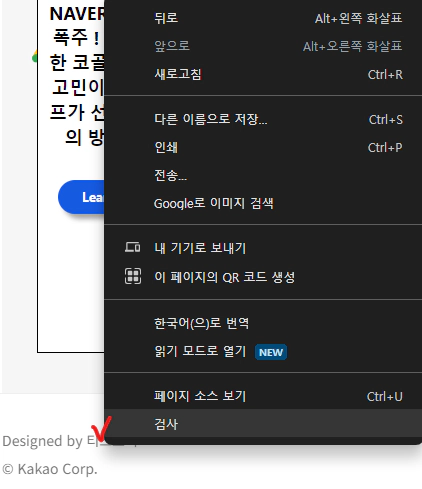Choose 뒤로 (Back) in context menu
422x489 pixels.
(263, 18)
